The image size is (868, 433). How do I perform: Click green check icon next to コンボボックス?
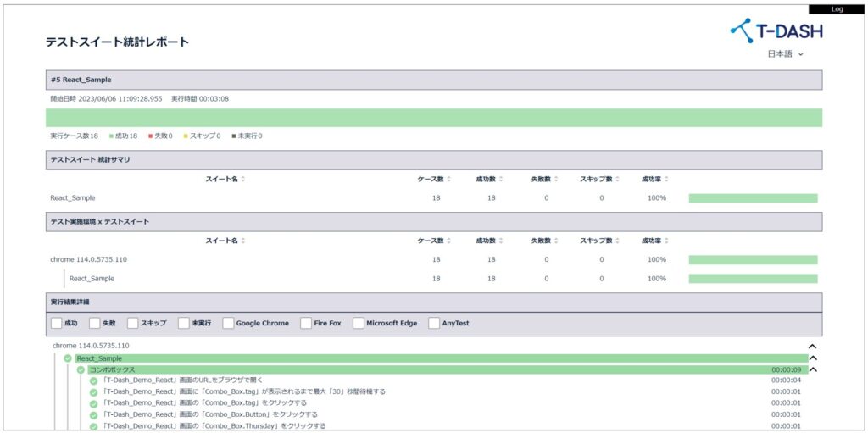(x=81, y=369)
